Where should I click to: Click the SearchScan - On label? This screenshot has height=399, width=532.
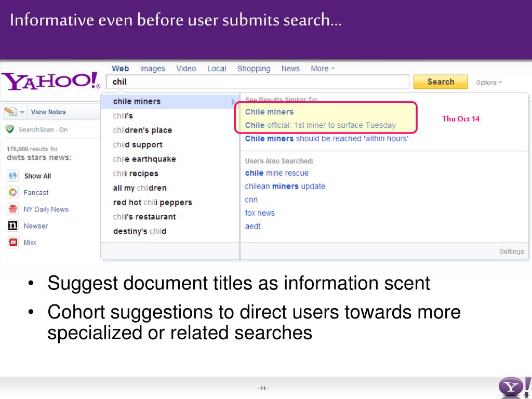[43, 129]
